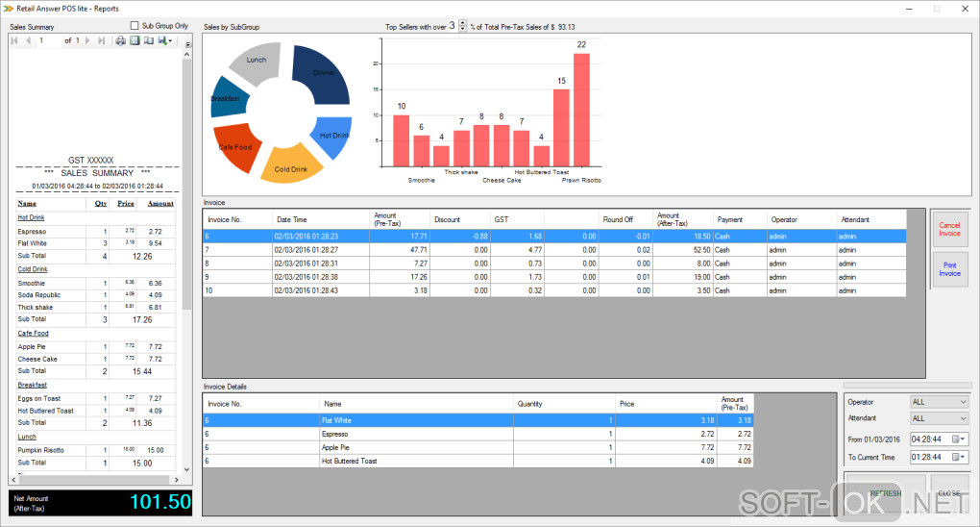The width and height of the screenshot is (980, 527).
Task: Click Attendant column header in Invoice table
Action: point(871,219)
